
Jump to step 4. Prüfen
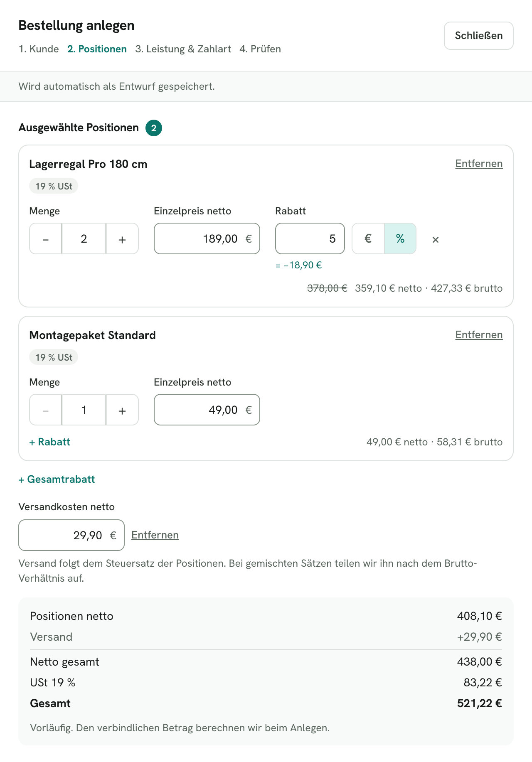260,49
